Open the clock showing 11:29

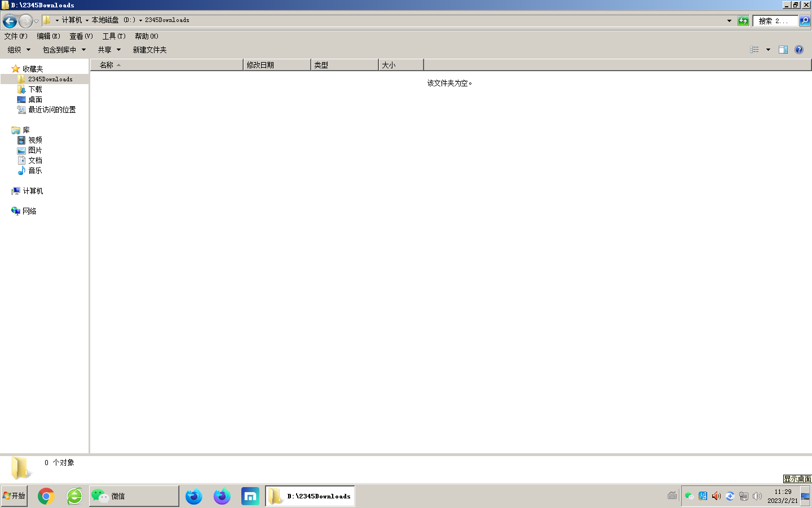783,496
